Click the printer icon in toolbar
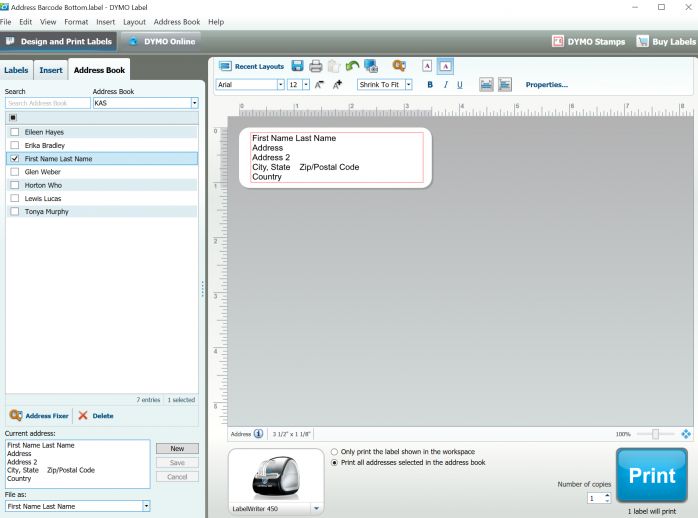This screenshot has height=518, width=698. [x=315, y=66]
